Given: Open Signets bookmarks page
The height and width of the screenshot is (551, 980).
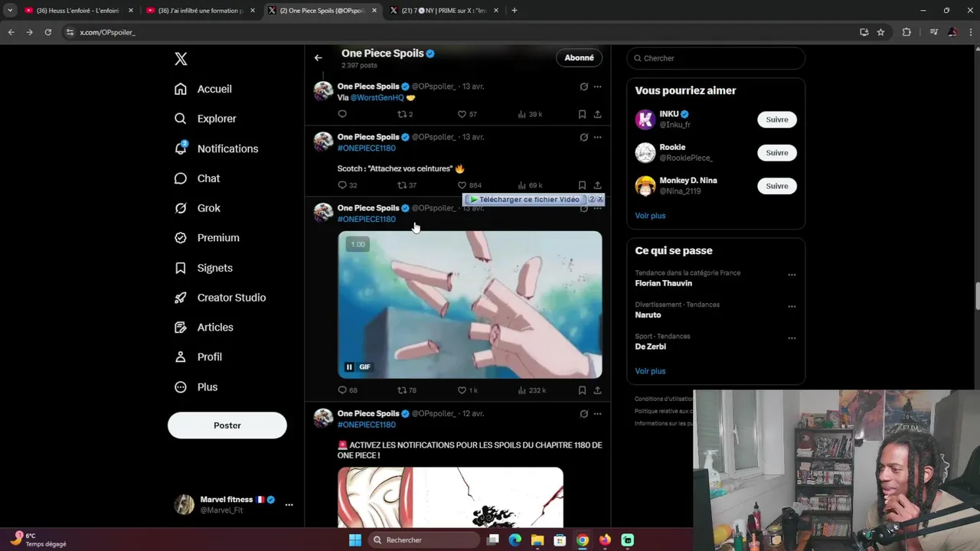Looking at the screenshot, I should (203, 268).
